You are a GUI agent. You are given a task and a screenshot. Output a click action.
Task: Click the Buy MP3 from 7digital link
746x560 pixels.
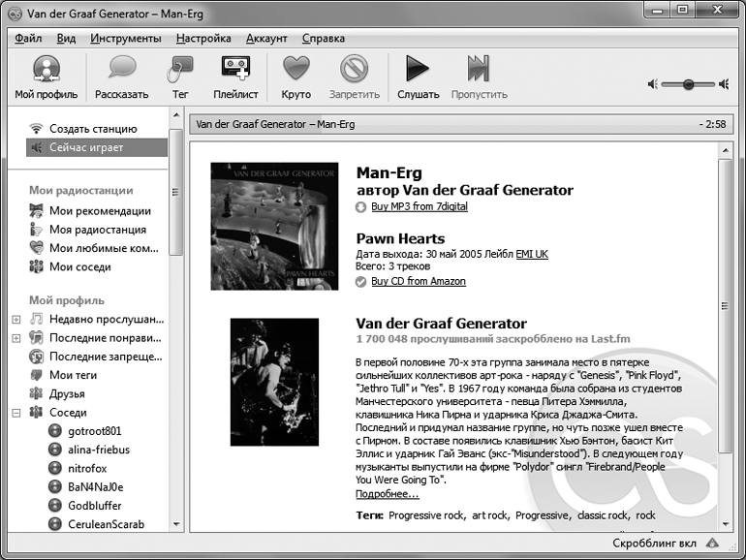coord(419,206)
